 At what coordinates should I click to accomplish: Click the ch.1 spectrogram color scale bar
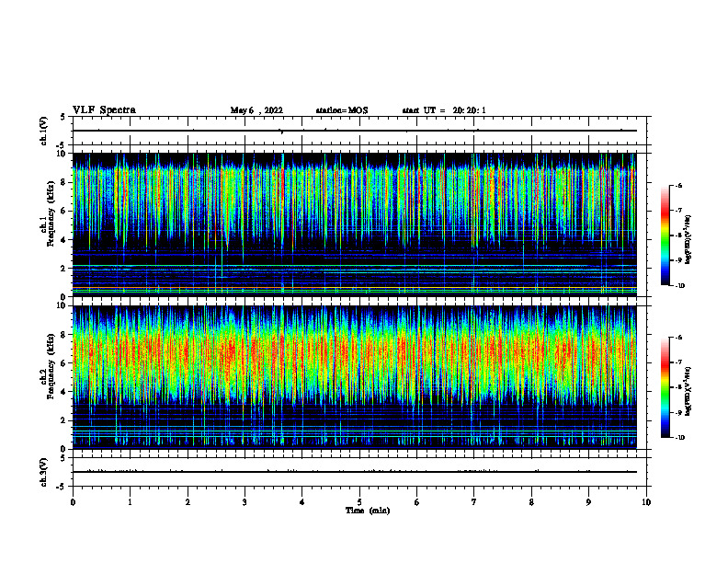(665, 236)
